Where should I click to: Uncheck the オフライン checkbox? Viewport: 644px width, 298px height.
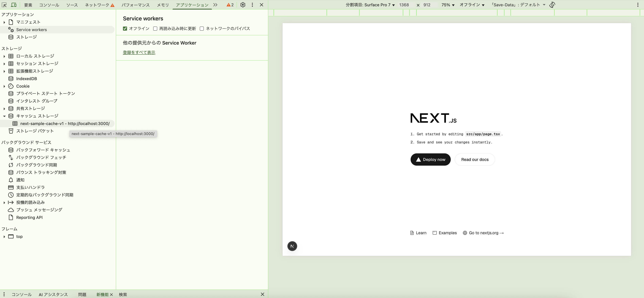(125, 29)
